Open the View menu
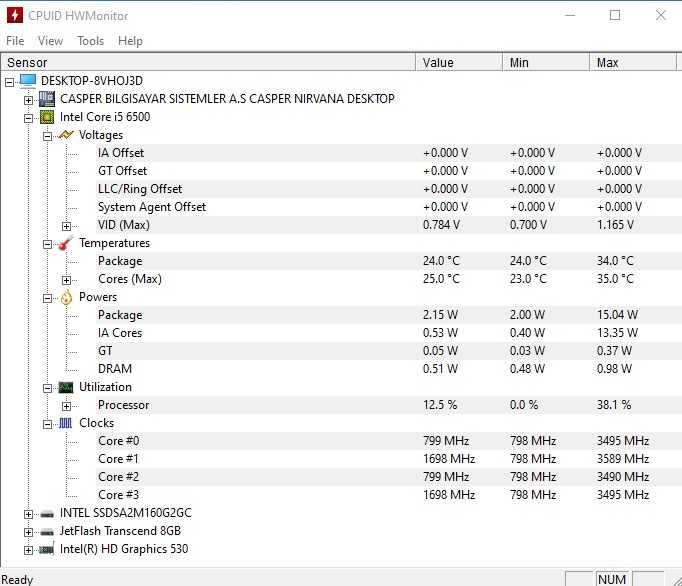Image resolution: width=682 pixels, height=586 pixels. [x=50, y=41]
